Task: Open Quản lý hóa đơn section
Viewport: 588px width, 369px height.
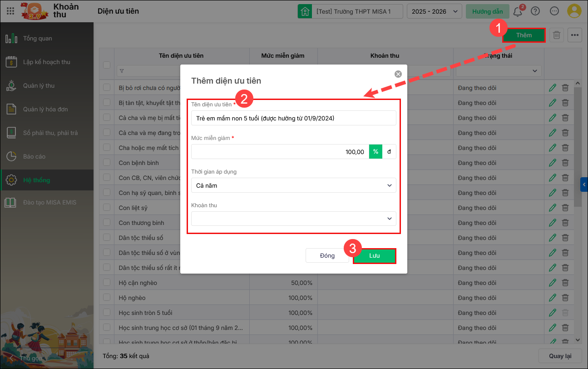Action: click(47, 109)
